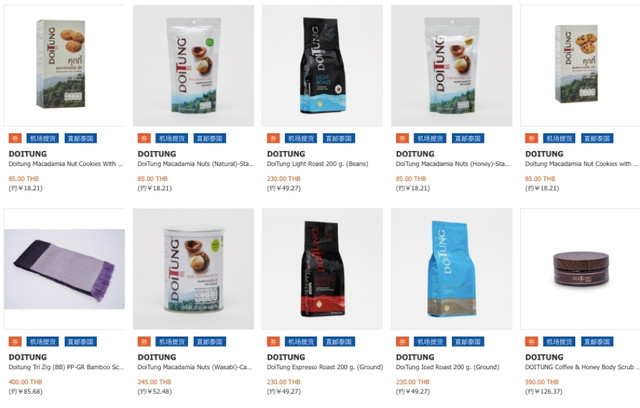
Task: Click the orange coupon icon under the bamboo scarf
Action: click(x=15, y=341)
